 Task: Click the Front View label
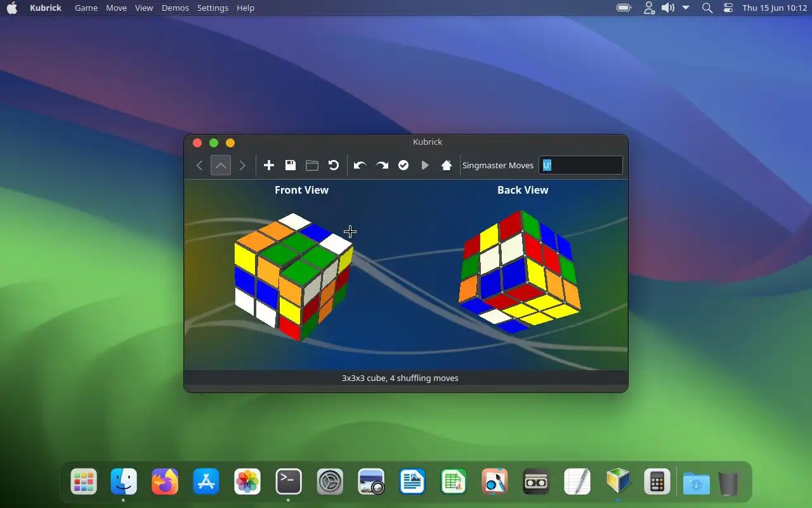301,190
